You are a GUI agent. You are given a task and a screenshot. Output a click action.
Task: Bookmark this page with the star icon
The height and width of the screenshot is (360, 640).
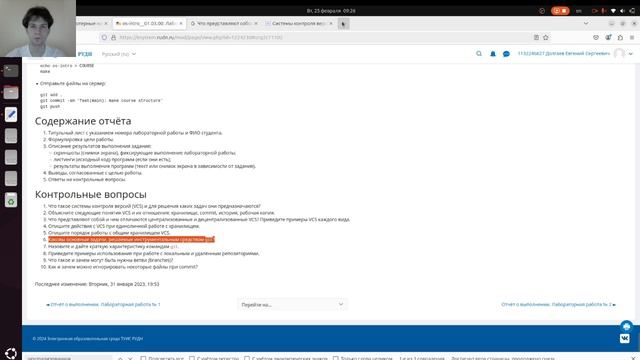click(546, 37)
